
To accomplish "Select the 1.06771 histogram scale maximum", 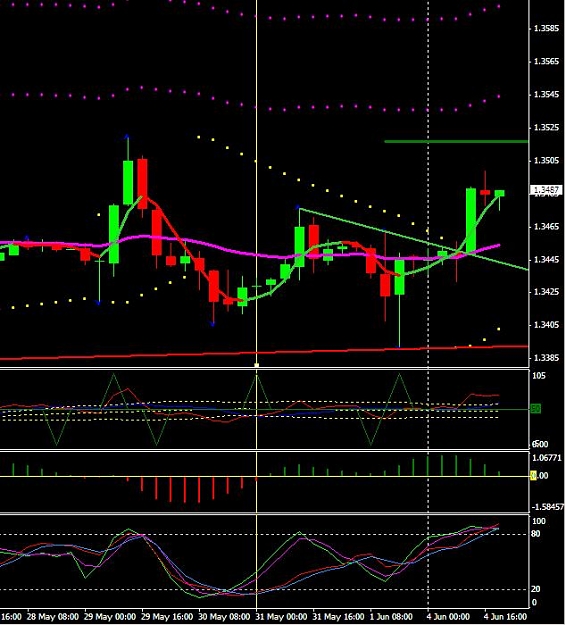I will (x=547, y=458).
